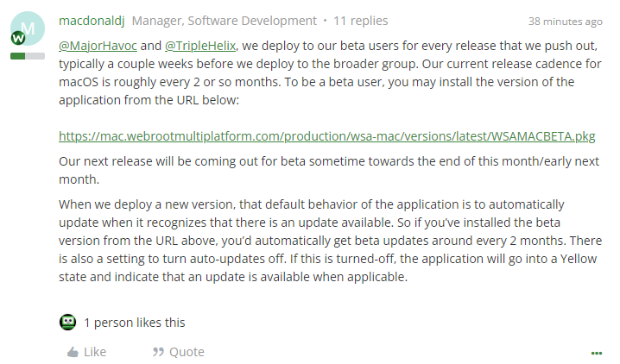
Task: Click the paragraph about next beta release
Action: click(328, 170)
